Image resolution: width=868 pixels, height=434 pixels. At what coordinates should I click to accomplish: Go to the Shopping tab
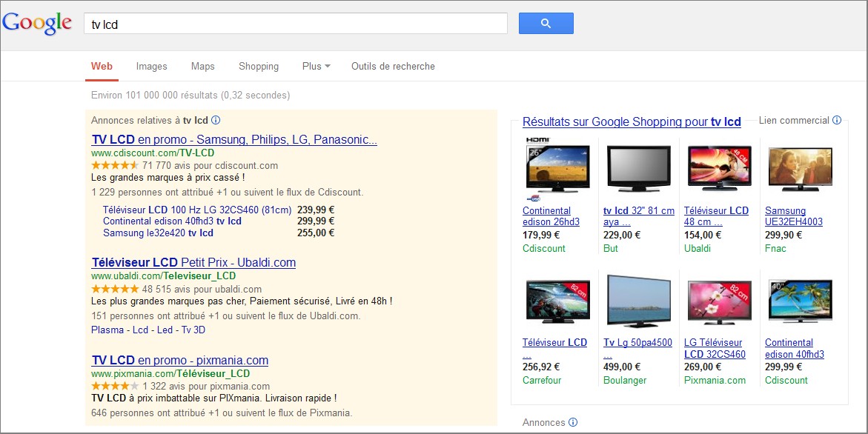tap(259, 67)
